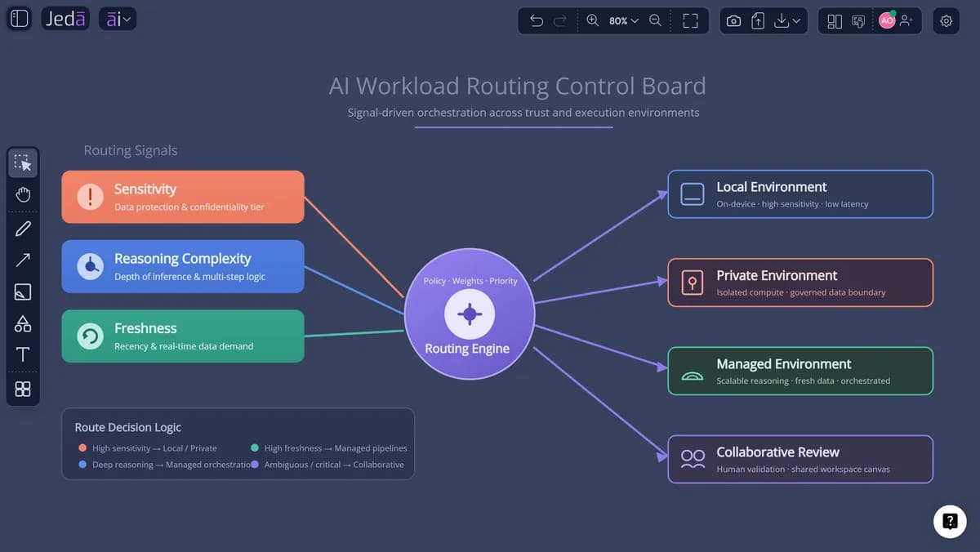Click people icon on Collaborative Review
Image resolution: width=980 pixels, height=552 pixels.
point(693,459)
